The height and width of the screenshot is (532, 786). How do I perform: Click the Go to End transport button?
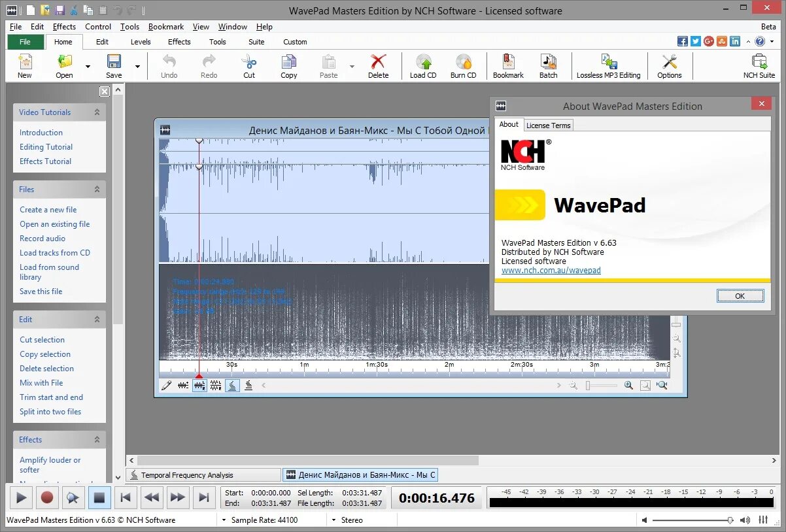coord(203,497)
